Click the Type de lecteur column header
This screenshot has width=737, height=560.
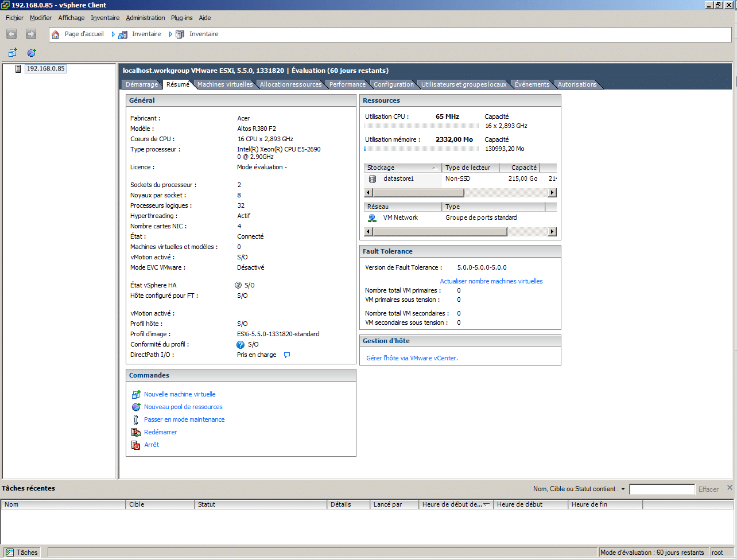click(471, 168)
